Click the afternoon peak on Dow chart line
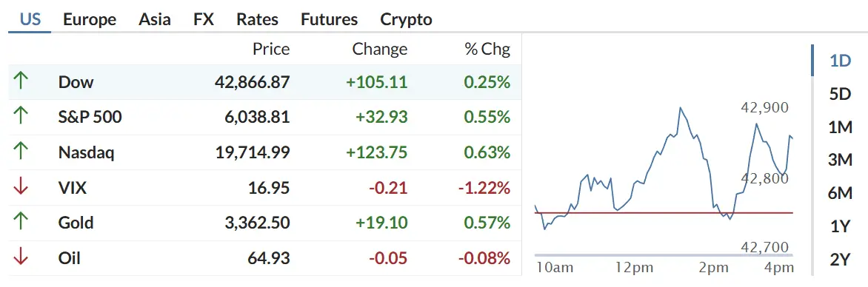This screenshot has width=868, height=287. pyautogui.click(x=680, y=109)
